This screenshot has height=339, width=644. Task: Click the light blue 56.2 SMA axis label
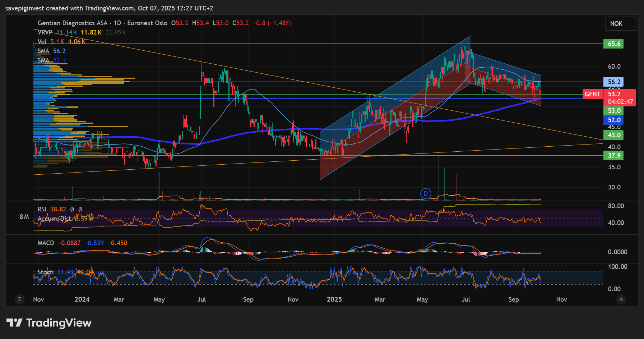coord(613,82)
